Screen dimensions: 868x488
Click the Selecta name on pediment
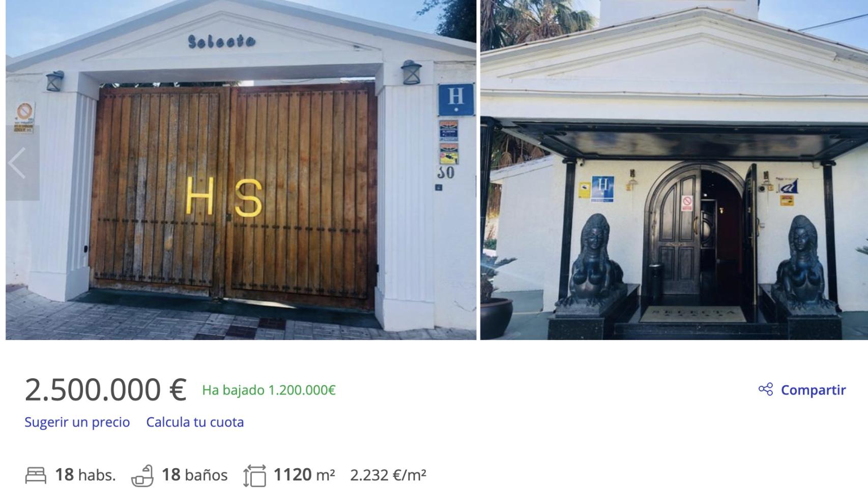click(x=221, y=41)
